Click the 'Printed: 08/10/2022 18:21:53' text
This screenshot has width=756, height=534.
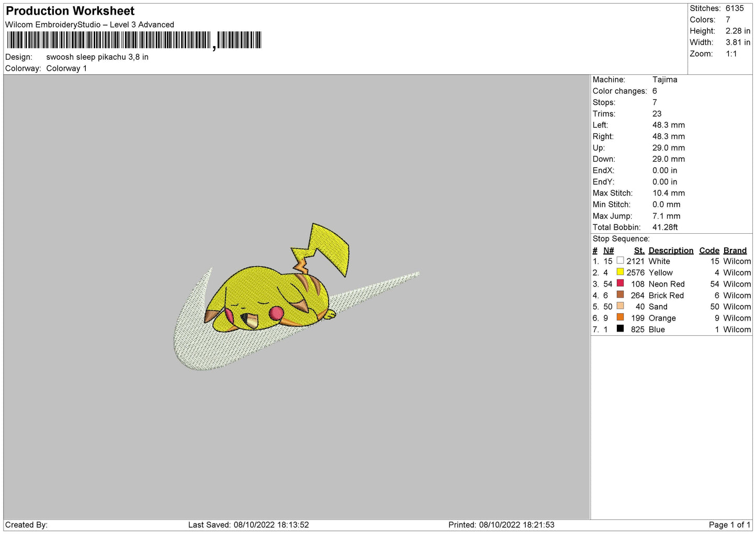[501, 525]
